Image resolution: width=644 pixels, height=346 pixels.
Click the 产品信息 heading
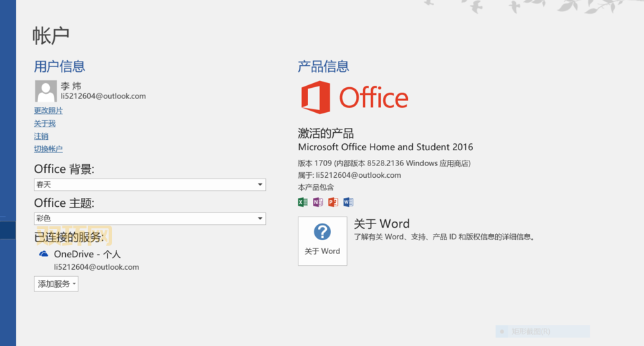pos(323,66)
